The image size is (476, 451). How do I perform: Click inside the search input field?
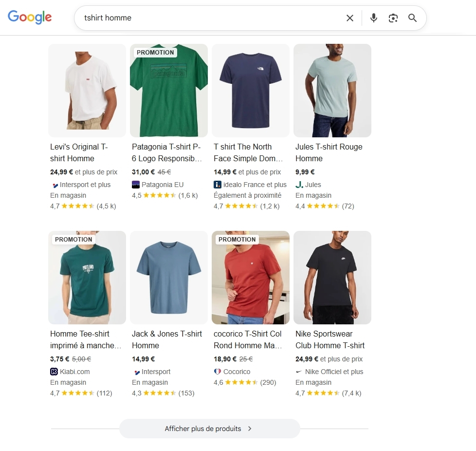(195, 18)
